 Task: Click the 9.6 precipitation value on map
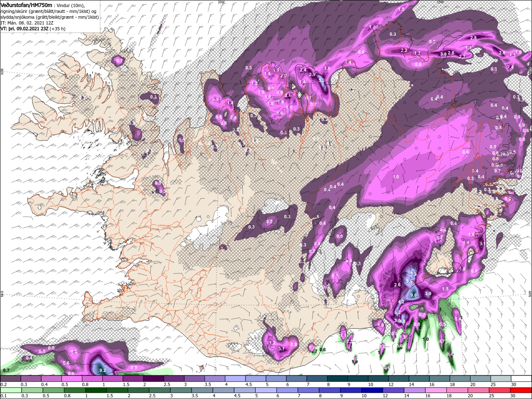coord(414,295)
